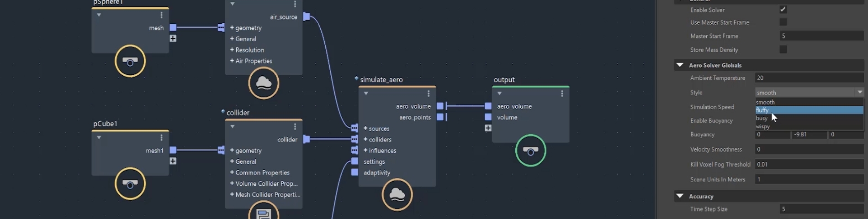Viewport: 868px width, 219px height.
Task: Click the output node green camera icon
Action: pyautogui.click(x=530, y=151)
